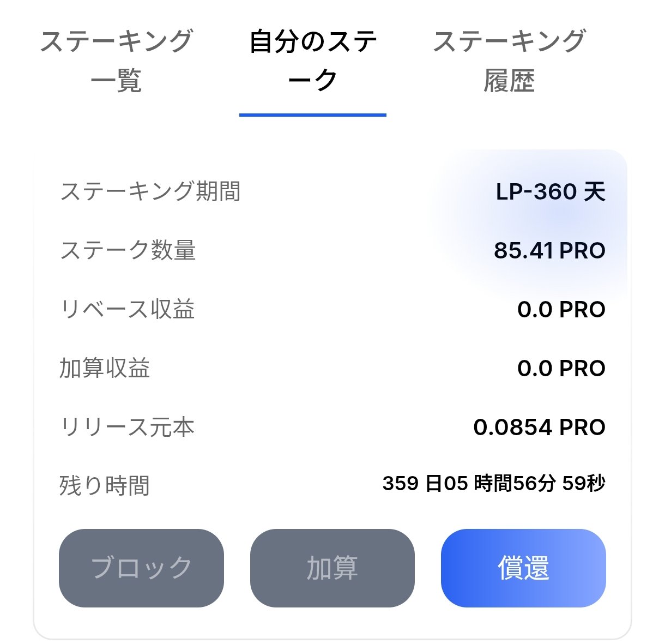Click the ステーク数量 label

[x=128, y=251]
